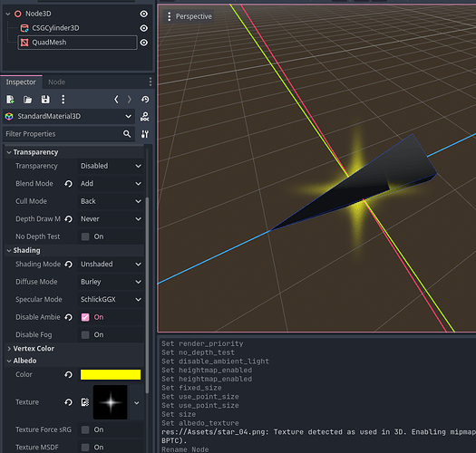Click the load resource folder icon
This screenshot has height=453, width=476.
tap(27, 100)
